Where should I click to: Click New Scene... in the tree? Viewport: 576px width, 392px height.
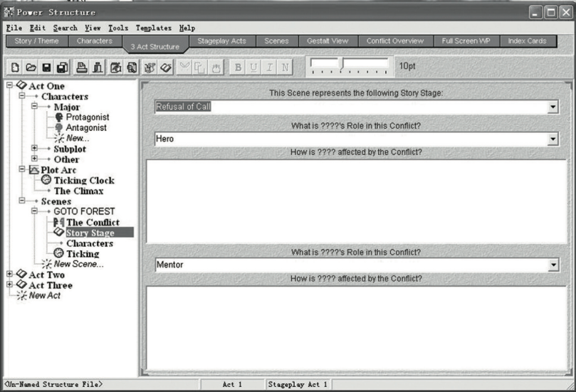(78, 264)
